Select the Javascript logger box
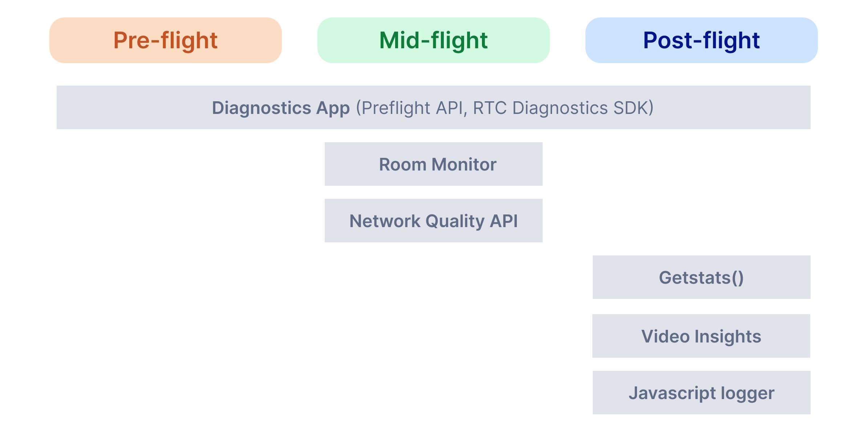Image resolution: width=868 pixels, height=431 pixels. point(702,393)
